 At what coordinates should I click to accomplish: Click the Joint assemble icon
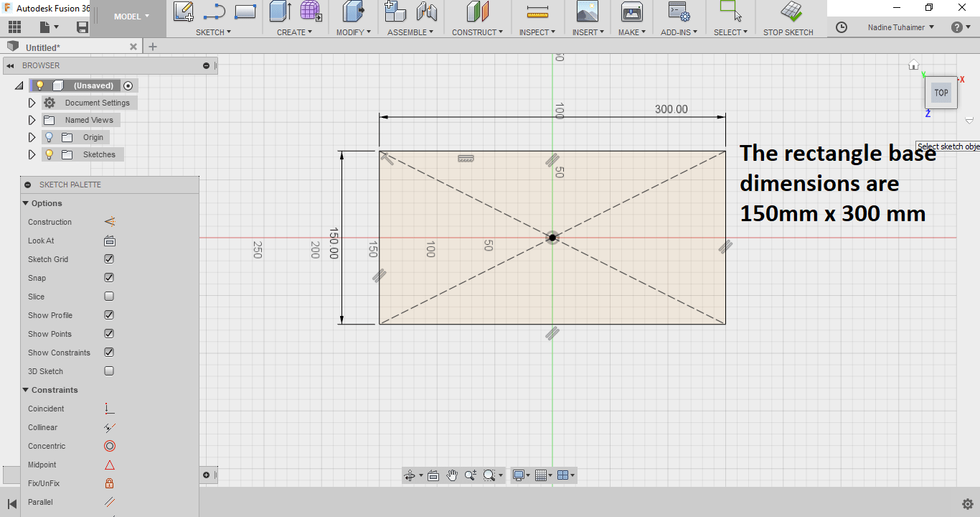426,11
